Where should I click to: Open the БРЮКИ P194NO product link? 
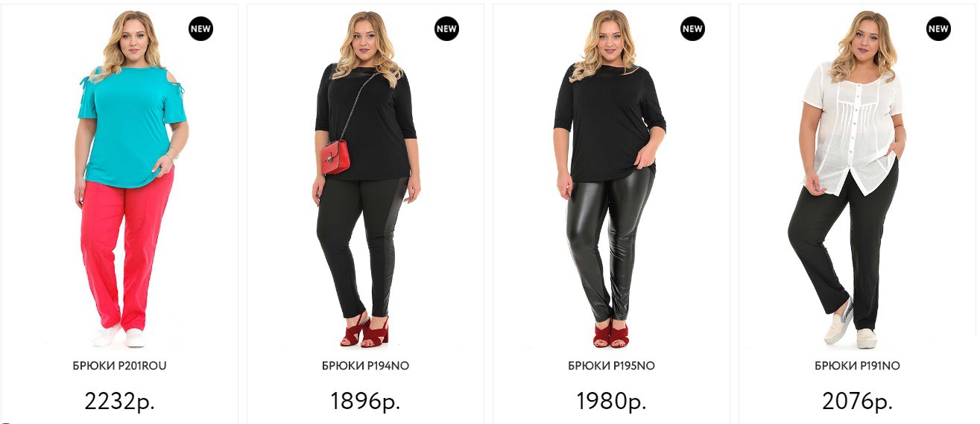(x=365, y=366)
